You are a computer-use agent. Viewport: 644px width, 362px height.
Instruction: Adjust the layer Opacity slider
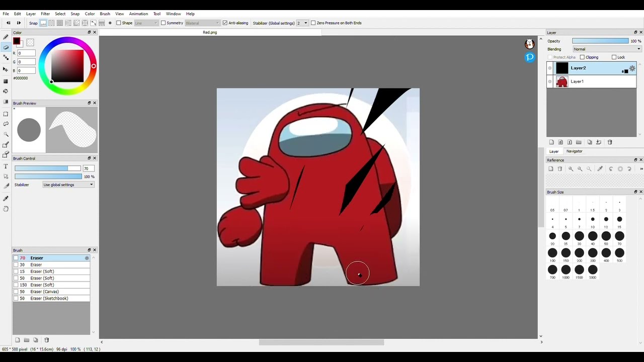pyautogui.click(x=600, y=41)
